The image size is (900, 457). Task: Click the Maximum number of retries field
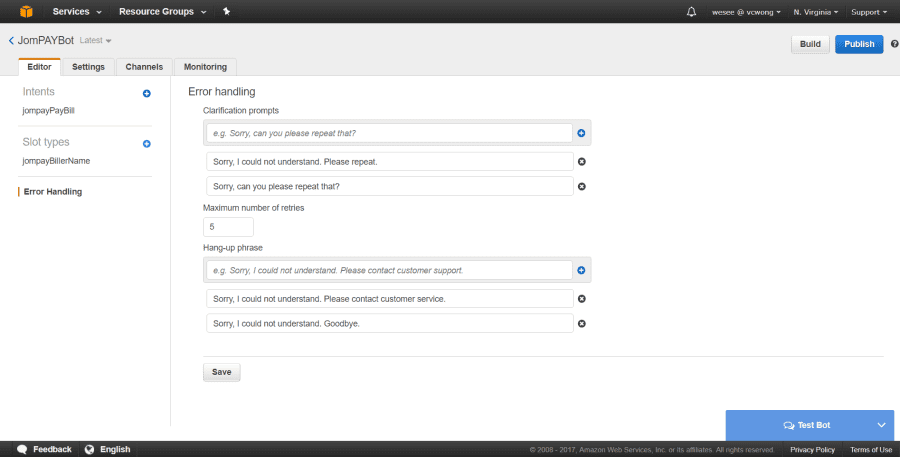tap(228, 227)
